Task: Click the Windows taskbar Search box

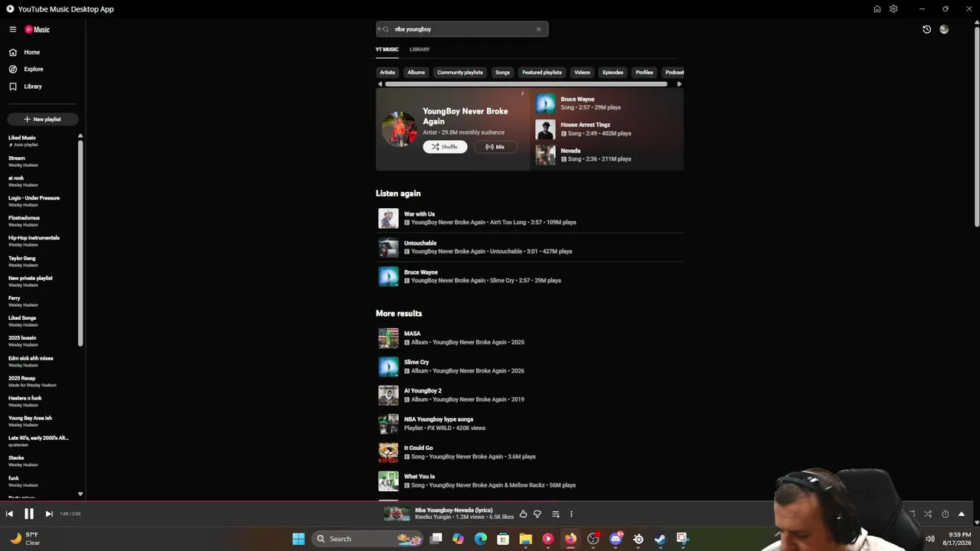Action: pyautogui.click(x=368, y=539)
